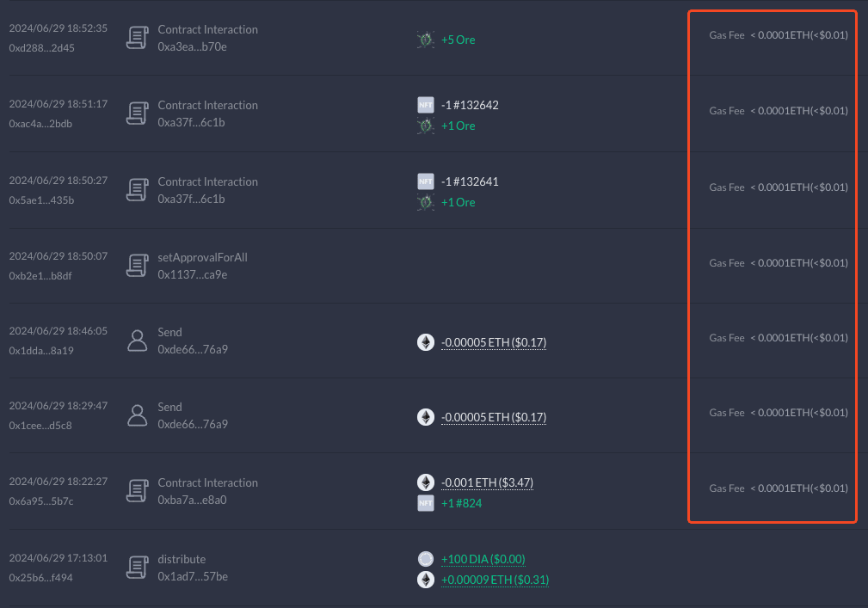Click the +0.00009 ETH ($0.31) amount link
This screenshot has width=868, height=608.
pyautogui.click(x=495, y=580)
